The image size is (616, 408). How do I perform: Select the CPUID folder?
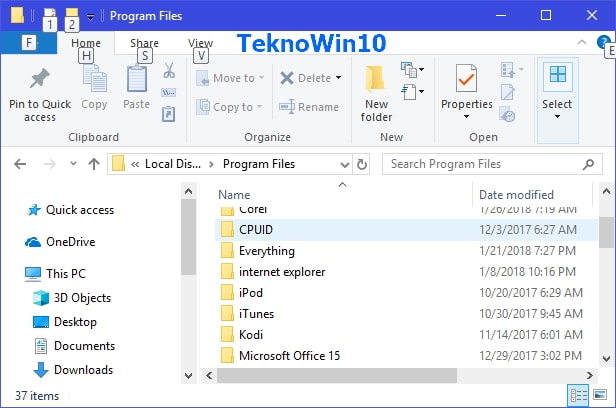tap(406, 230)
